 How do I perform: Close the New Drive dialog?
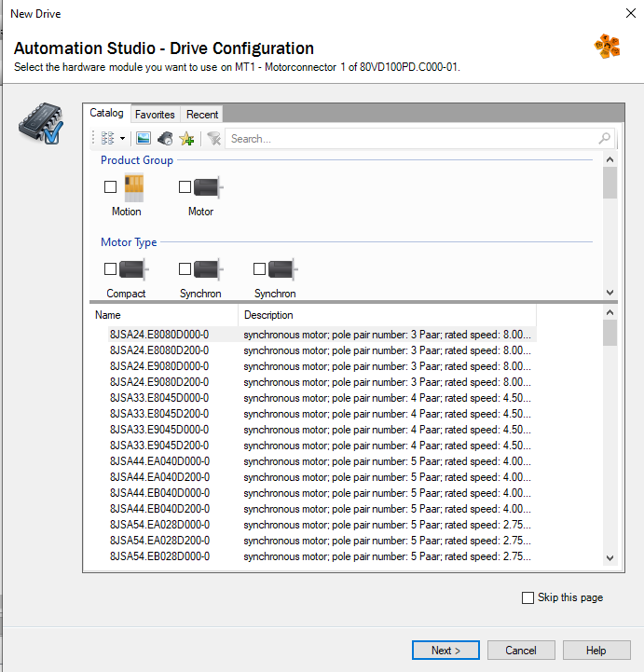click(x=631, y=13)
